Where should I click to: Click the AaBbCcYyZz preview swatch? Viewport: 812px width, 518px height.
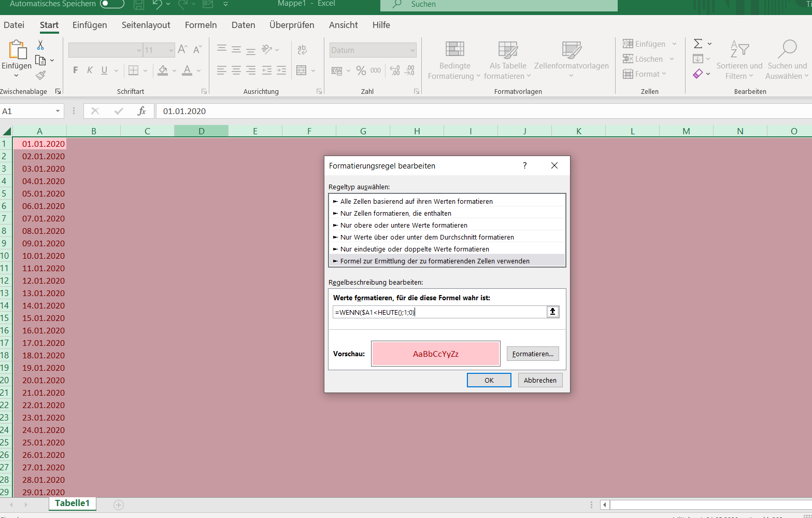[x=436, y=354]
